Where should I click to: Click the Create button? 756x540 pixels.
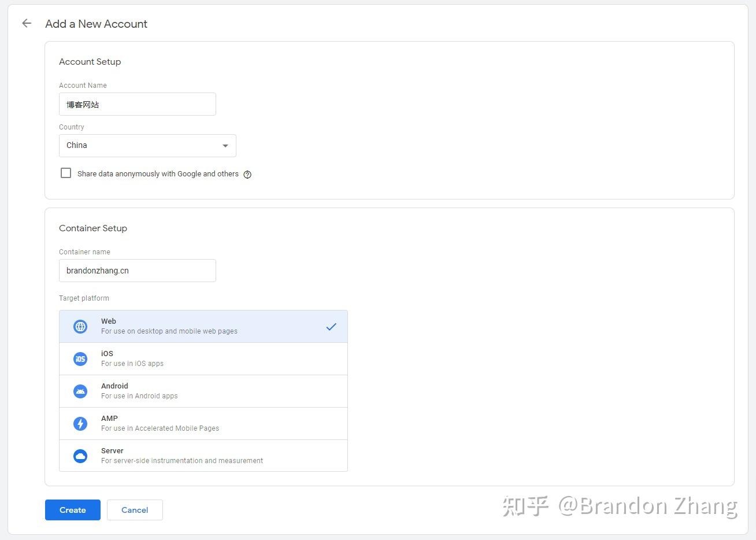(73, 510)
